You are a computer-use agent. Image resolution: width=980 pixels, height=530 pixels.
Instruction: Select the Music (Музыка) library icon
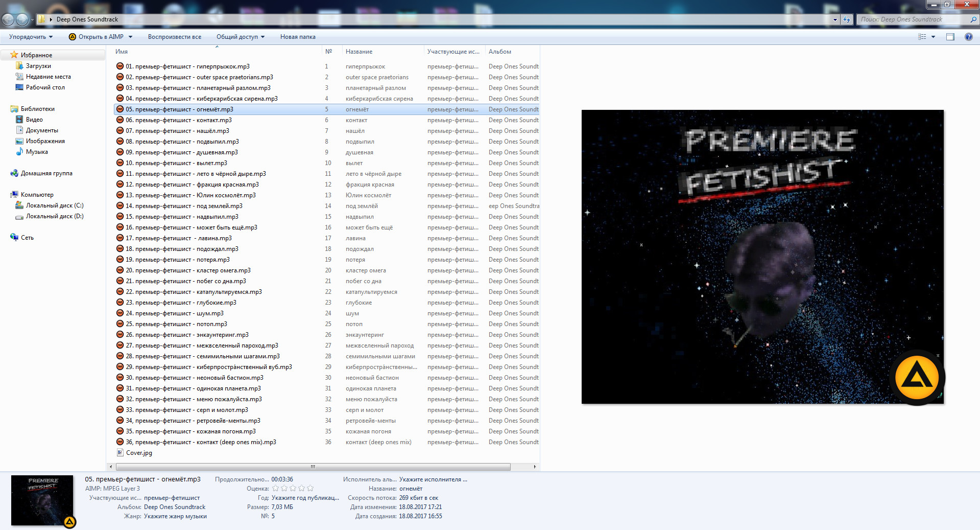pyautogui.click(x=20, y=152)
